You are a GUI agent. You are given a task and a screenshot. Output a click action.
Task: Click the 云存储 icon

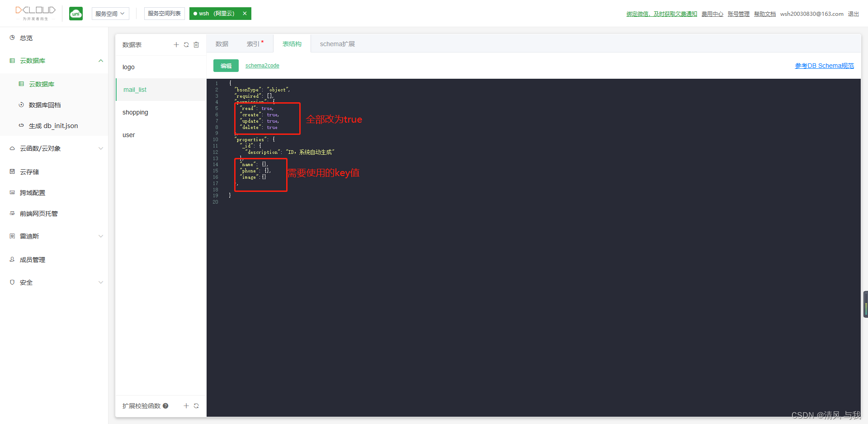click(12, 172)
